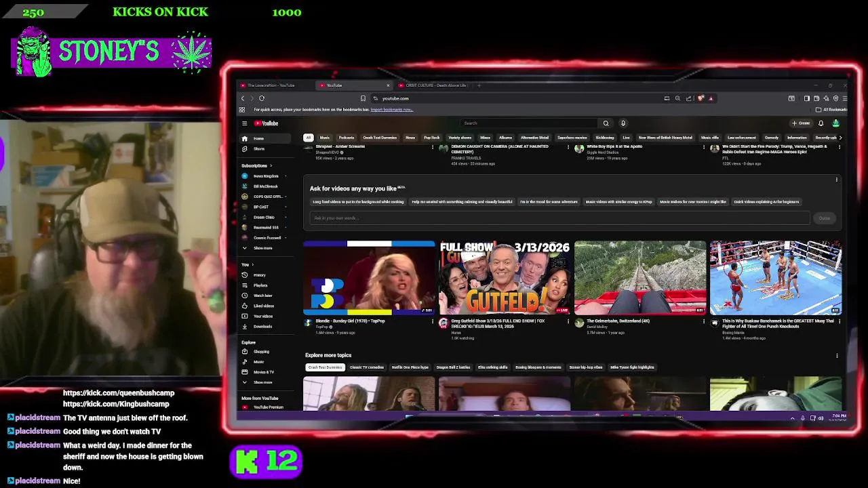868x488 pixels.
Task: Select the Kickboxing filter chip
Action: pyautogui.click(x=604, y=138)
